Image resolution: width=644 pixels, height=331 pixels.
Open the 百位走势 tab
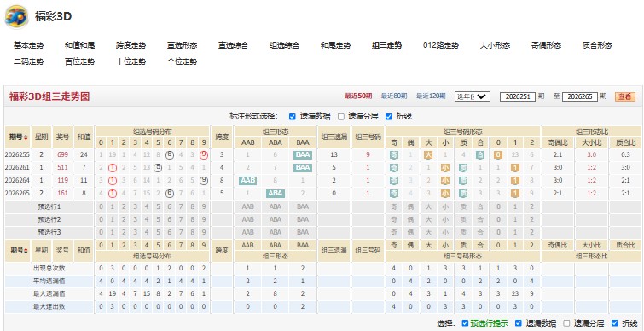[x=79, y=61]
